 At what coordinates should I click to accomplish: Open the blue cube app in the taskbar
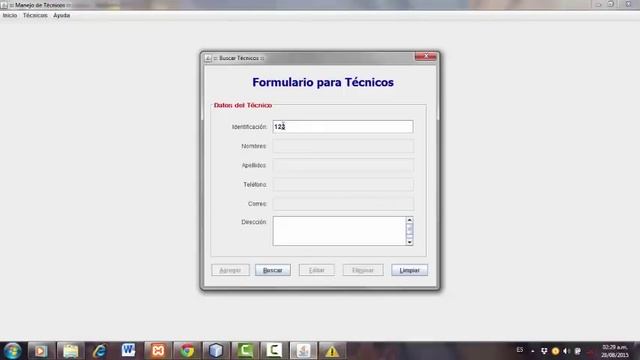(216, 351)
